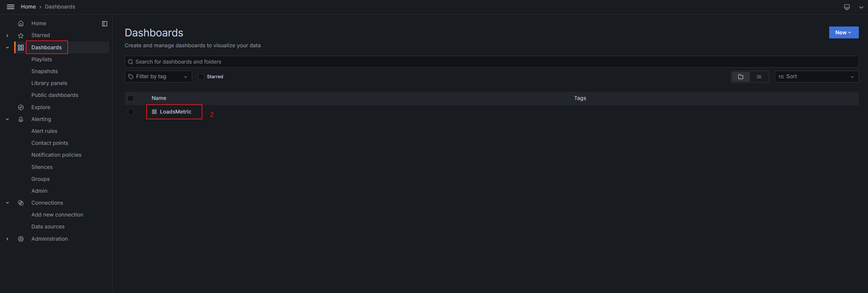Open the hamburger main menu icon

(x=11, y=7)
